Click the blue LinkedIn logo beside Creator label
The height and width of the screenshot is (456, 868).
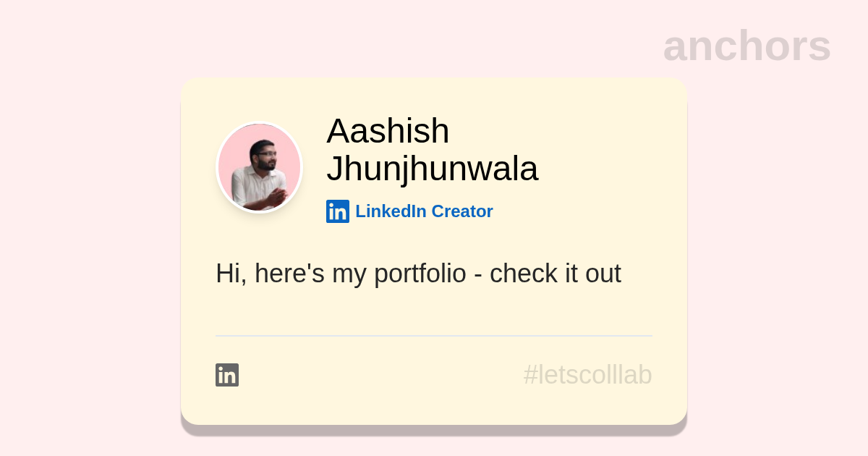[x=338, y=211]
